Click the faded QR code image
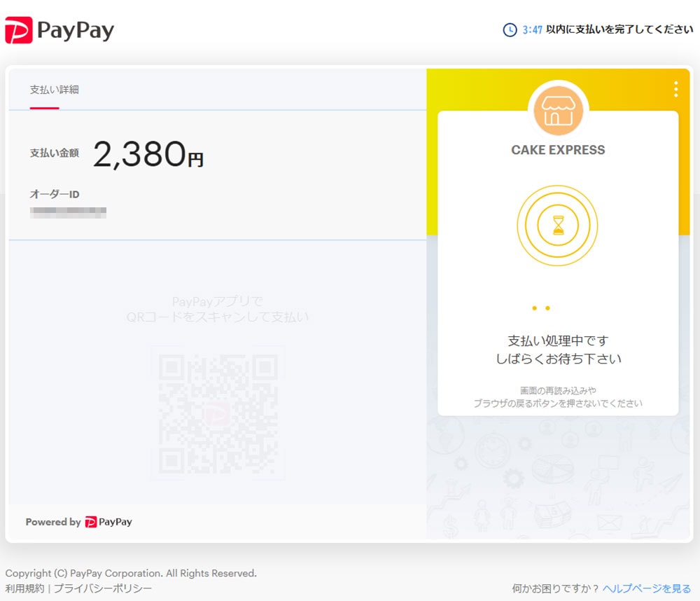Viewport: 700px width, 601px height. (x=218, y=413)
